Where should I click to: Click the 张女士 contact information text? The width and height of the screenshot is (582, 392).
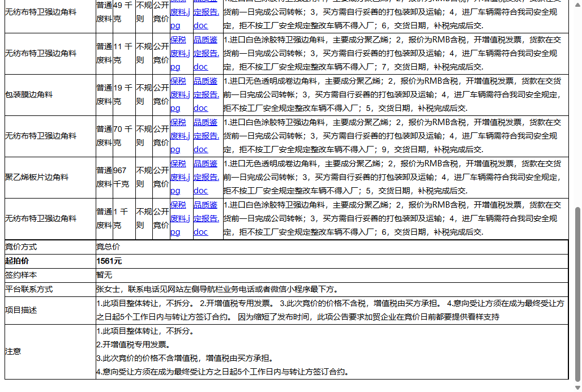coord(217,289)
